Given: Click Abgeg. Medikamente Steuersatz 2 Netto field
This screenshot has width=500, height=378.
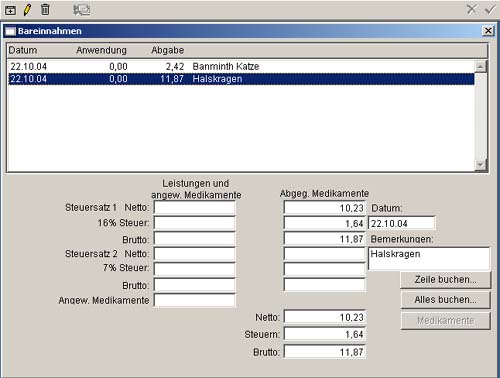Looking at the screenshot, I should (325, 254).
